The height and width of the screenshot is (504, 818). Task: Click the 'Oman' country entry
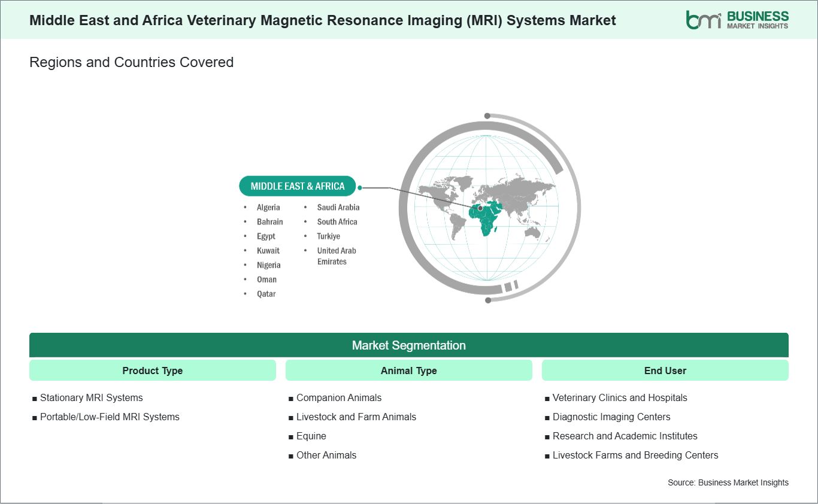coord(267,280)
